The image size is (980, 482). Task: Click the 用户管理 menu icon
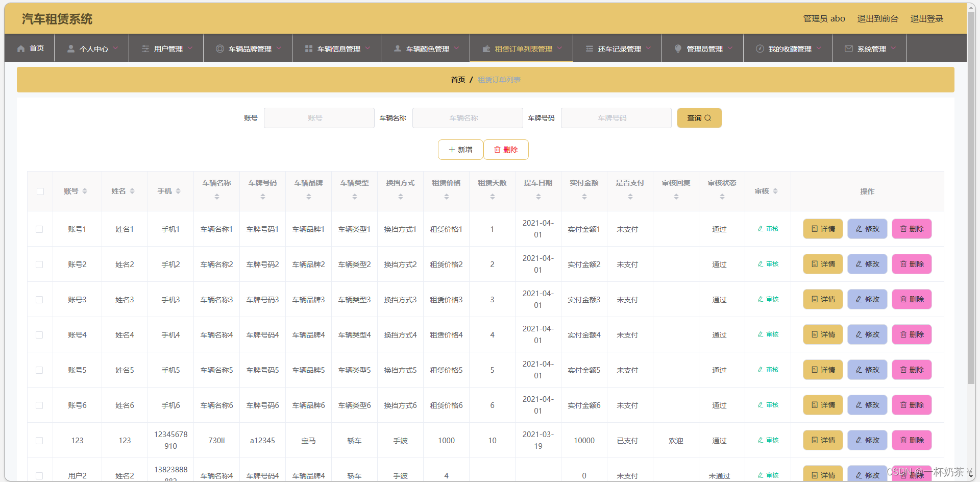coord(145,49)
